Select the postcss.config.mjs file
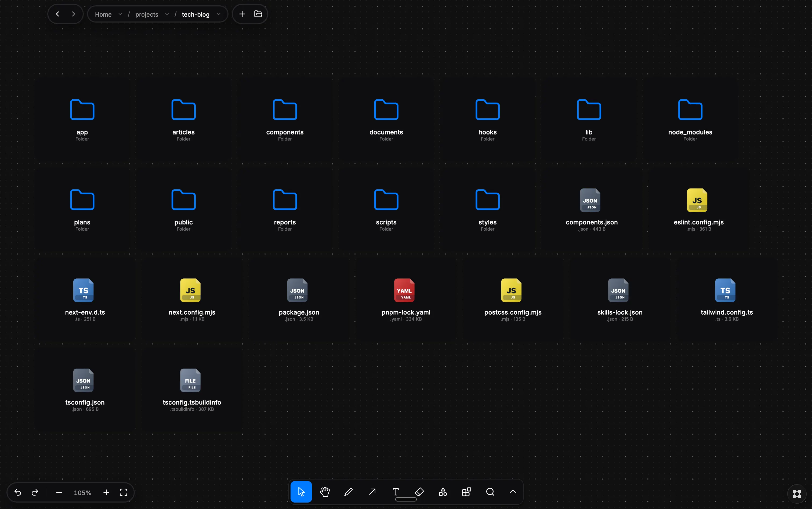The height and width of the screenshot is (509, 812). 513,300
